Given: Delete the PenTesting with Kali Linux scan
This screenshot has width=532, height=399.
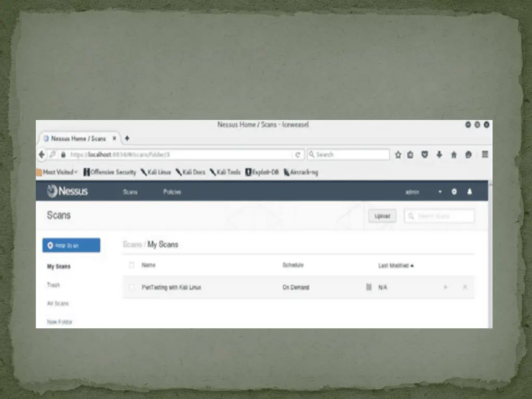Looking at the screenshot, I should coord(465,287).
